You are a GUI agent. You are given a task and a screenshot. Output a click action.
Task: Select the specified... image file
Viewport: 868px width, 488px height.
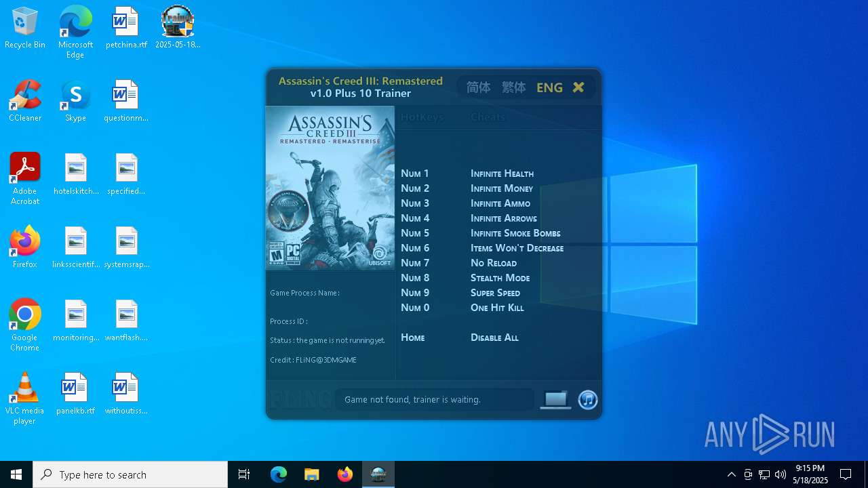point(126,175)
